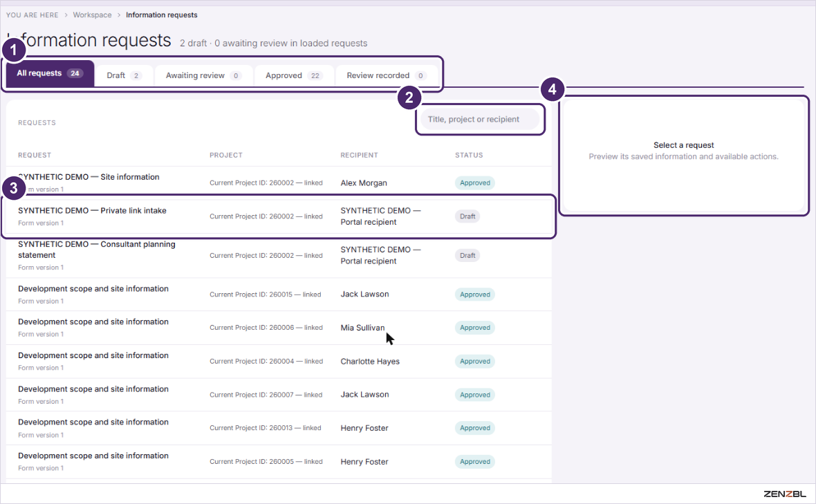This screenshot has width=816, height=504.
Task: Click the REQUEST column header
Action: point(35,155)
